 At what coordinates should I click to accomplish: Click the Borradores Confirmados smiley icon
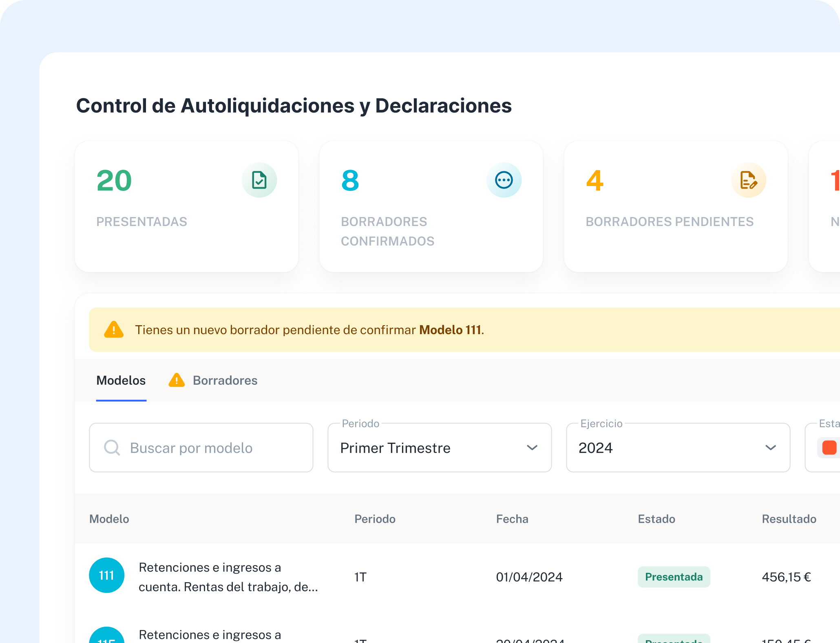pos(504,180)
